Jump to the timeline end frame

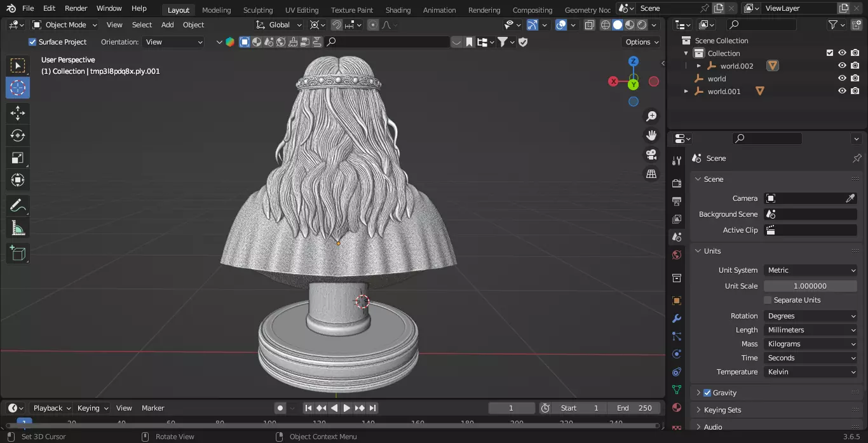pyautogui.click(x=373, y=408)
